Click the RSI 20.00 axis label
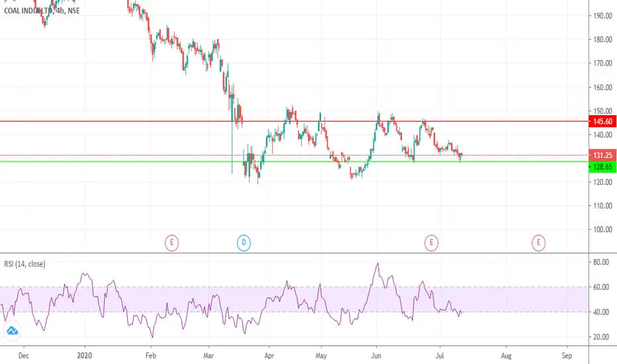 tap(601, 337)
